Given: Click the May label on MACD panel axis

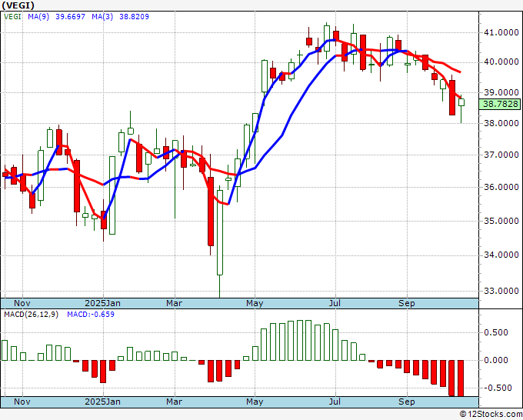Looking at the screenshot, I should point(255,402).
